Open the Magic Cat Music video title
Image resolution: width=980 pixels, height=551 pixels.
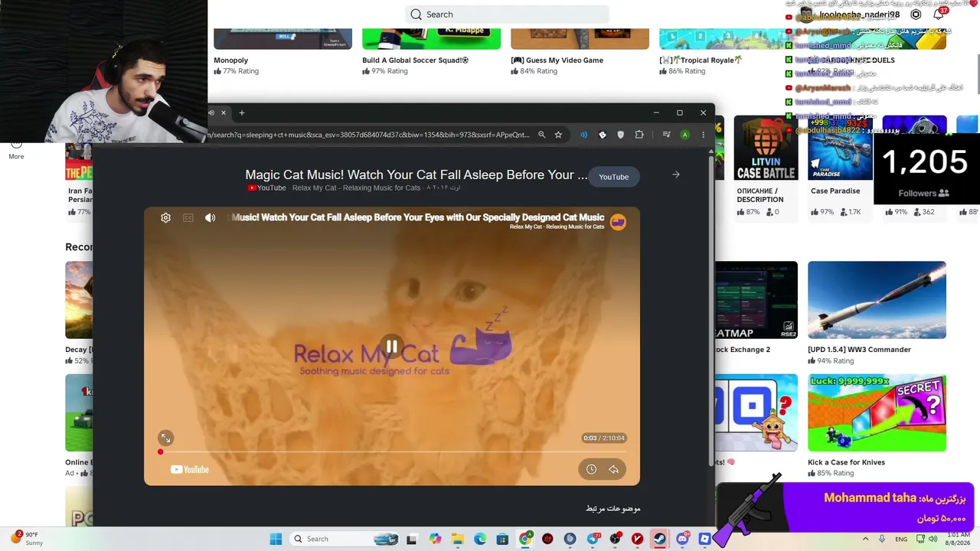point(416,174)
